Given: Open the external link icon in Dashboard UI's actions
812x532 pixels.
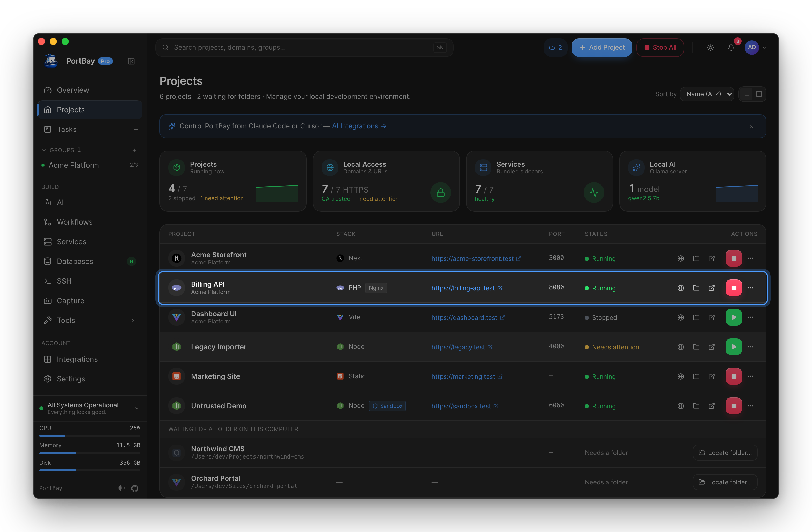Looking at the screenshot, I should pos(712,317).
